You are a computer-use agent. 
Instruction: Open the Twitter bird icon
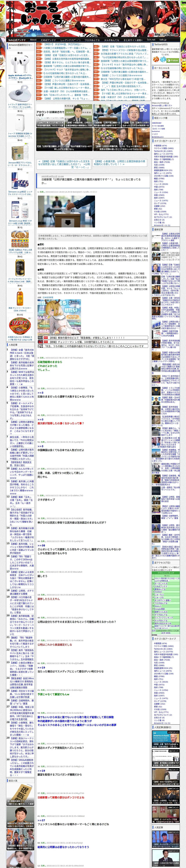[163, 60]
